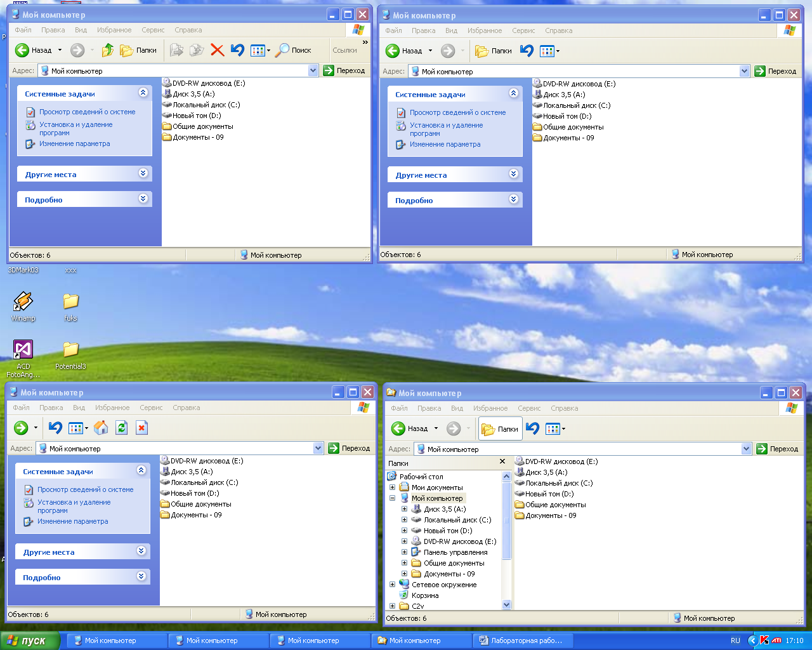Click Переход button in the folder-tree window
Screen dimensions: 812x650
pyautogui.click(x=777, y=449)
